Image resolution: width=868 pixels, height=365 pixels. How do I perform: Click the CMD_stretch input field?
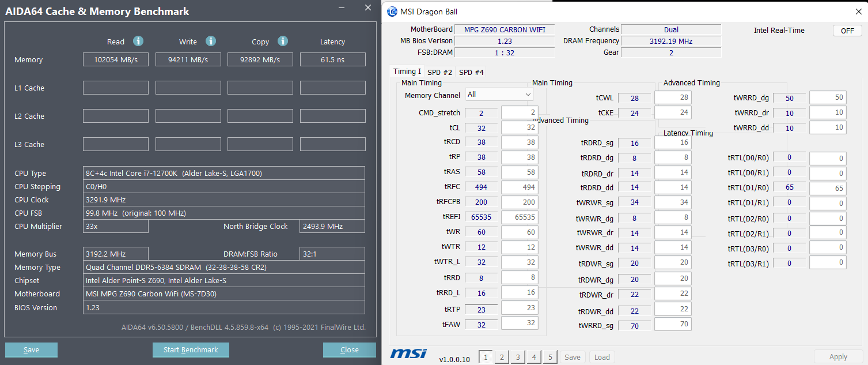[x=520, y=112]
